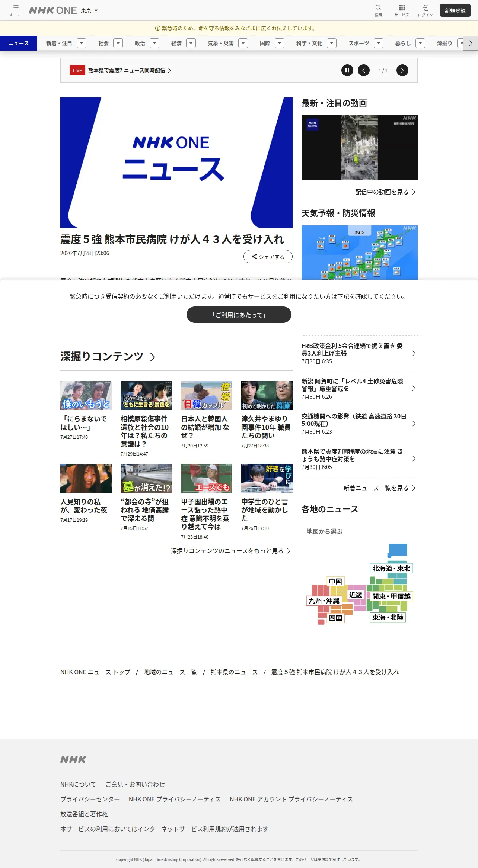Open the 東京 region dropdown

click(x=89, y=10)
